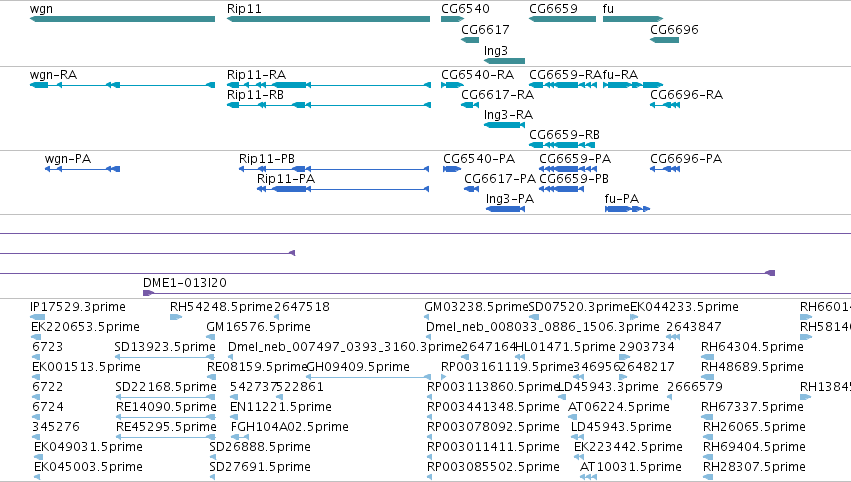The image size is (851, 482).
Task: Select the RP003113860.5prime EST label
Action: (x=493, y=388)
